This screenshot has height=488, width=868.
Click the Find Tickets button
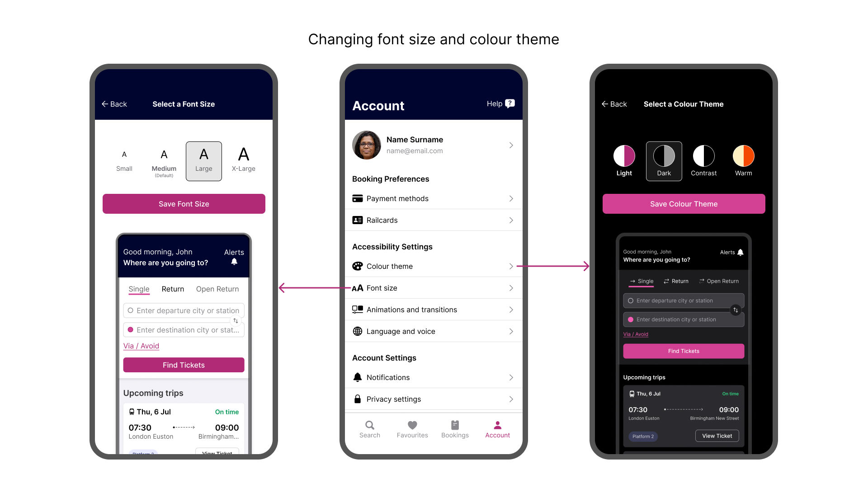pyautogui.click(x=183, y=365)
